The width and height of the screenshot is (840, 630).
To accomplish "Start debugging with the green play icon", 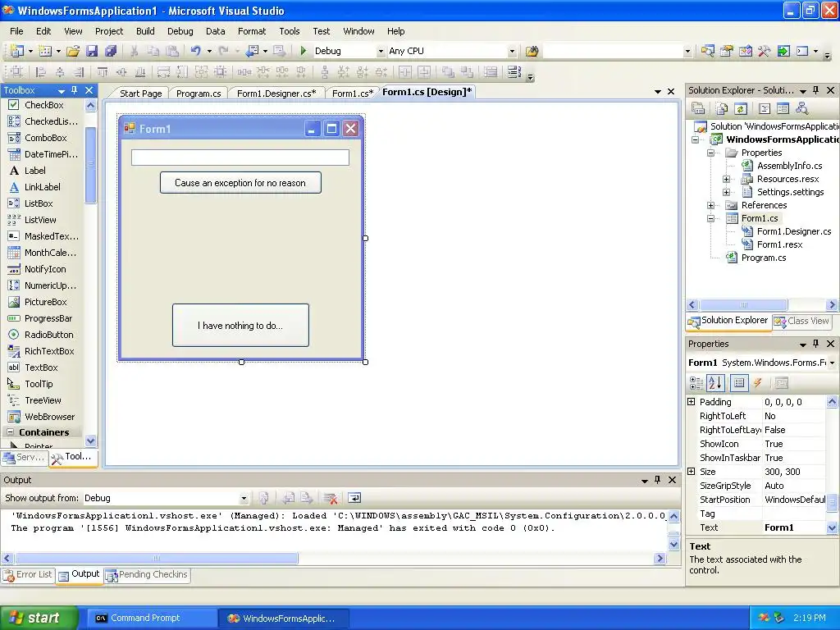I will point(304,51).
